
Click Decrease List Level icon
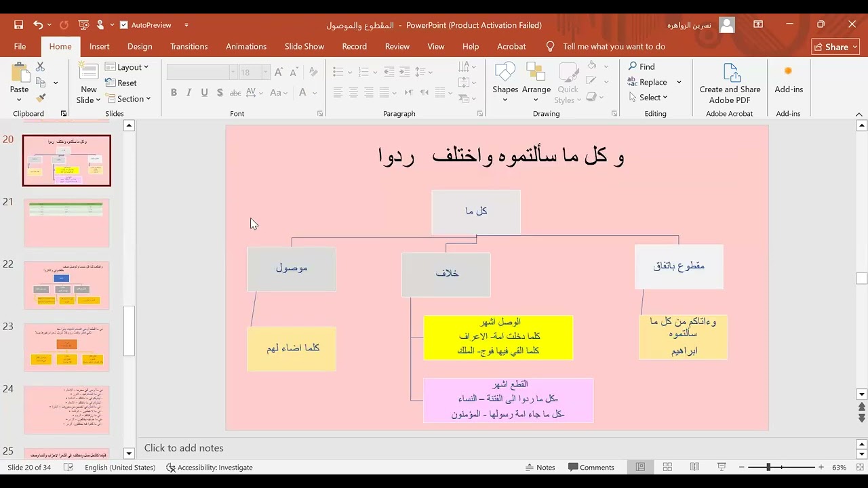pyautogui.click(x=389, y=72)
